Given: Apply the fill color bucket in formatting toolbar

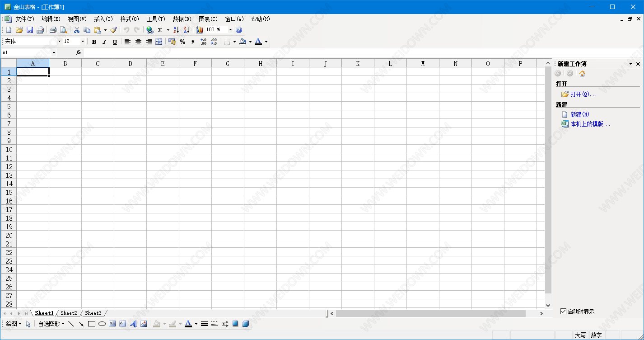Looking at the screenshot, I should [243, 42].
